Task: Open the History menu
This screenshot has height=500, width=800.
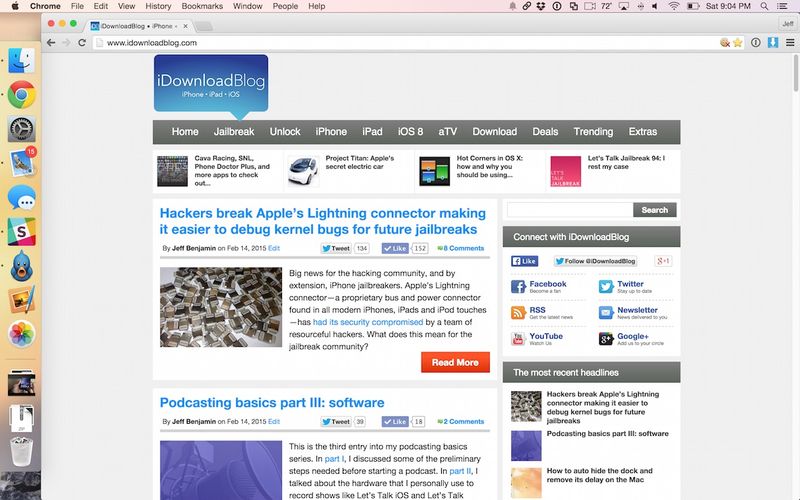Action: click(x=158, y=6)
